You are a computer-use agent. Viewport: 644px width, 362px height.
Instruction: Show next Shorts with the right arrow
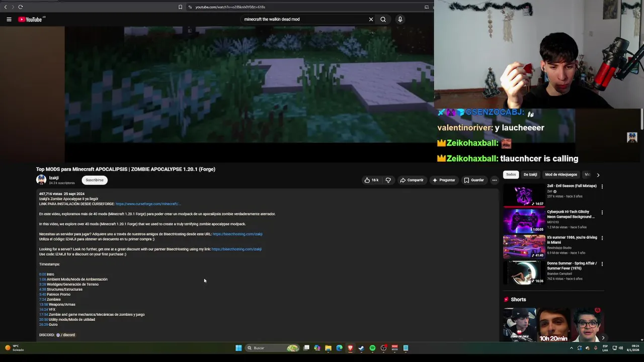603,338
